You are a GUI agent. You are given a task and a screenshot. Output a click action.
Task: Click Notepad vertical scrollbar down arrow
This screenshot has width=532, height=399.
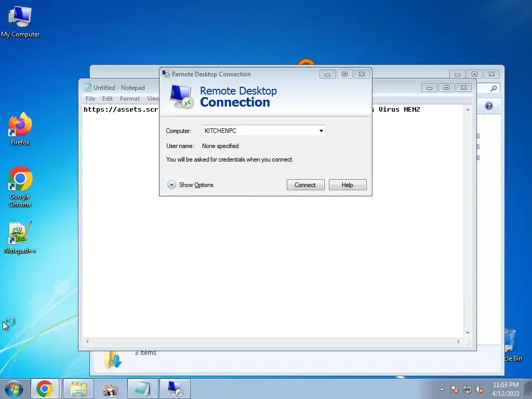(468, 333)
